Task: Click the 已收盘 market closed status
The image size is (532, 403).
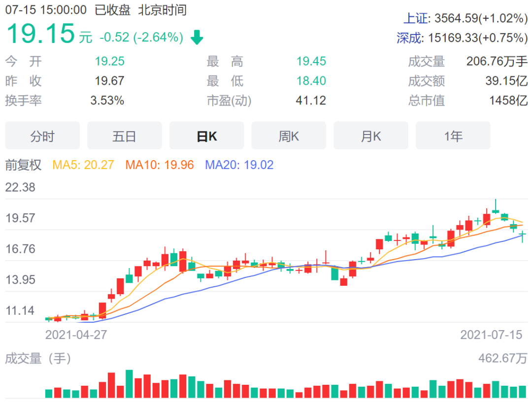Action: click(x=112, y=10)
